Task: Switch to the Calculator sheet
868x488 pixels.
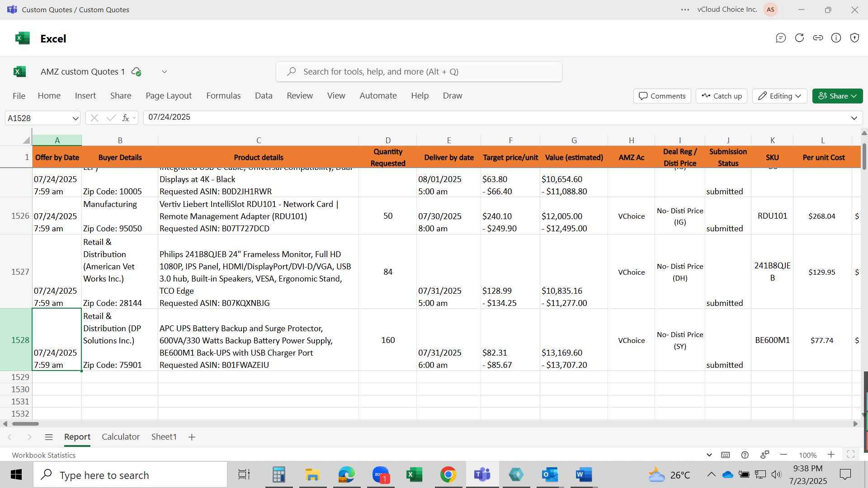Action: coord(121,437)
